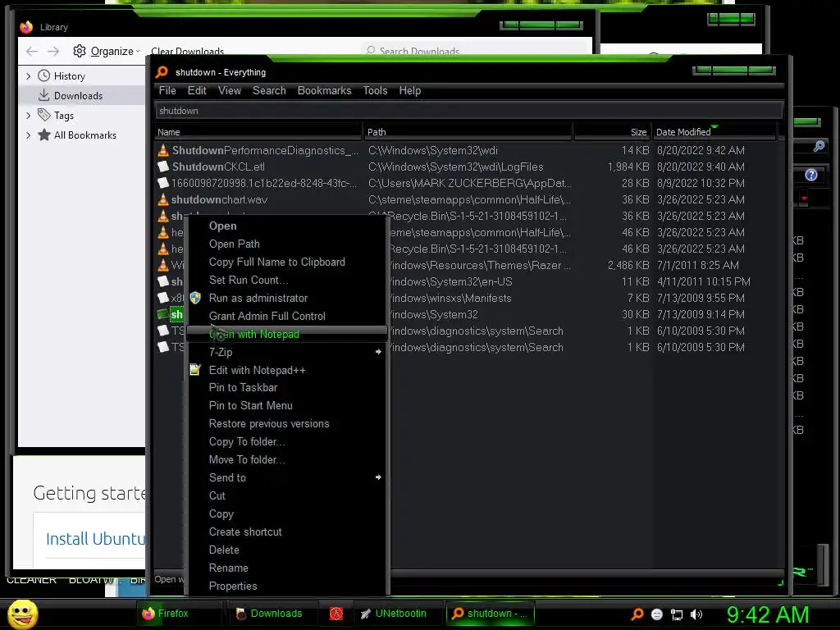Open the red icon taskbar button

[336, 614]
